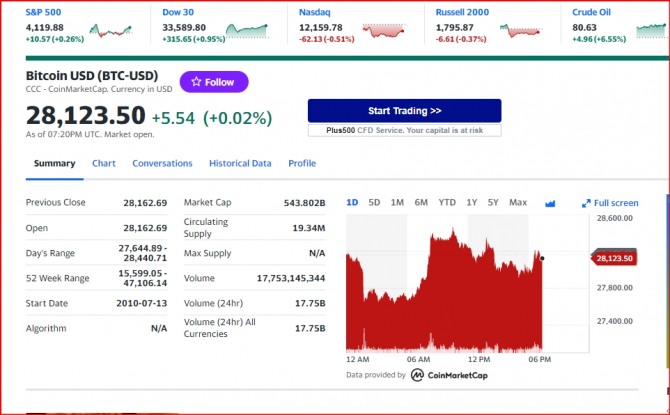The height and width of the screenshot is (415, 670).
Task: Click the chart type icon
Action: 550,203
